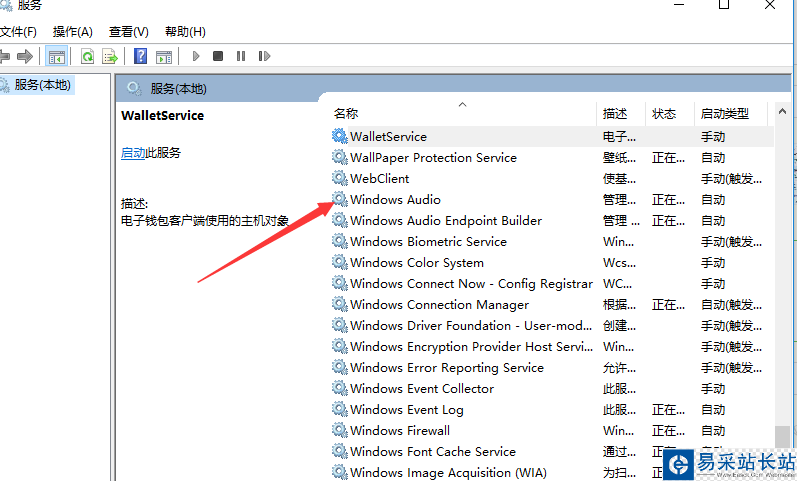The image size is (797, 481).
Task: Click gear icon beside Windows Color System
Action: pos(340,262)
